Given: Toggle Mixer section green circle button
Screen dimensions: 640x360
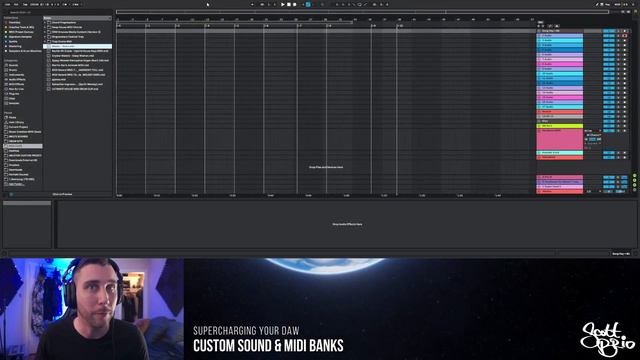Looking at the screenshot, I should pos(635,184).
